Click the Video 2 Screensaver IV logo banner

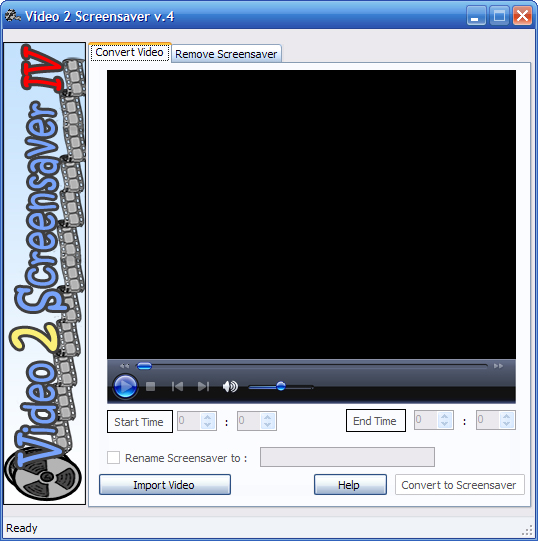tap(45, 273)
